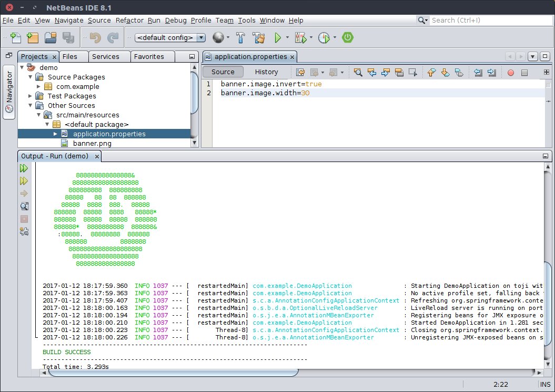Collapse the Source Packages node

click(x=31, y=77)
